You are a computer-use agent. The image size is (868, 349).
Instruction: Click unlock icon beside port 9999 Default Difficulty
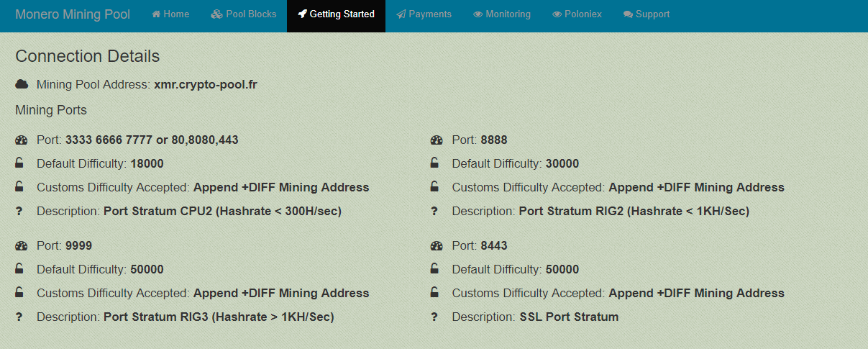[x=19, y=269]
